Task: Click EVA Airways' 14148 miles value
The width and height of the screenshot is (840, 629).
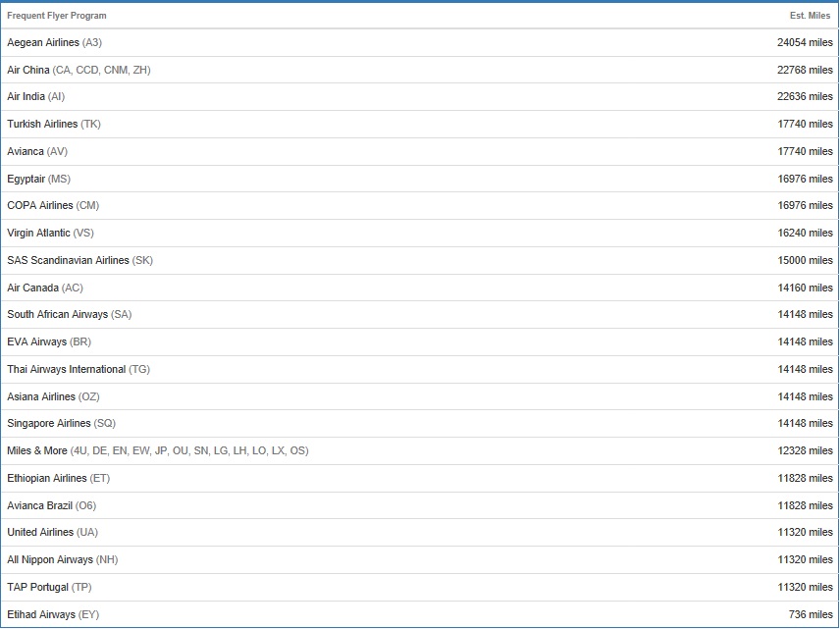Action: (x=806, y=341)
